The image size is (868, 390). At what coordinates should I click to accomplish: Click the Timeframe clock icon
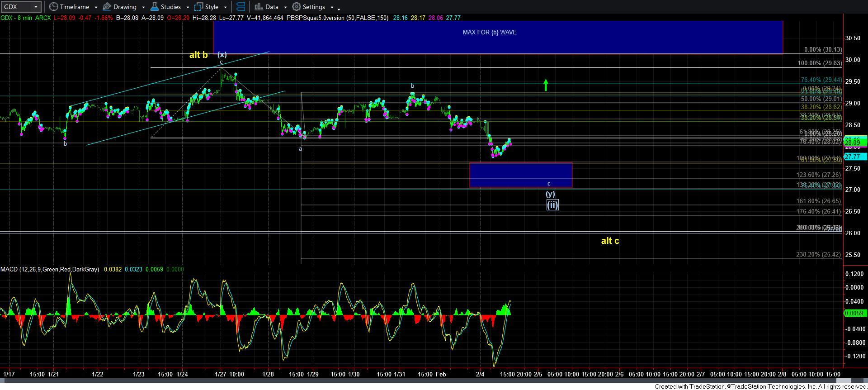[x=54, y=7]
